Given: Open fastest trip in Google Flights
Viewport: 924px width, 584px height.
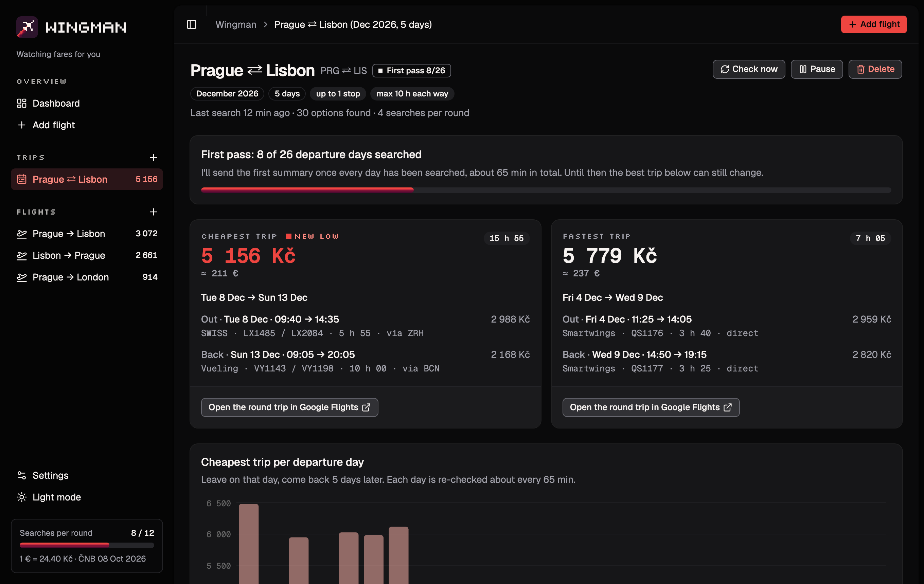Looking at the screenshot, I should pyautogui.click(x=651, y=407).
